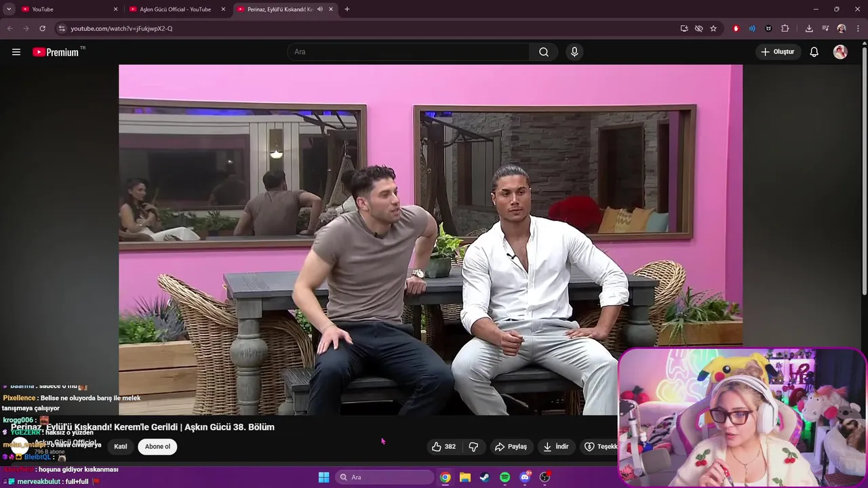Focus the YouTube Ara search field

click(408, 52)
